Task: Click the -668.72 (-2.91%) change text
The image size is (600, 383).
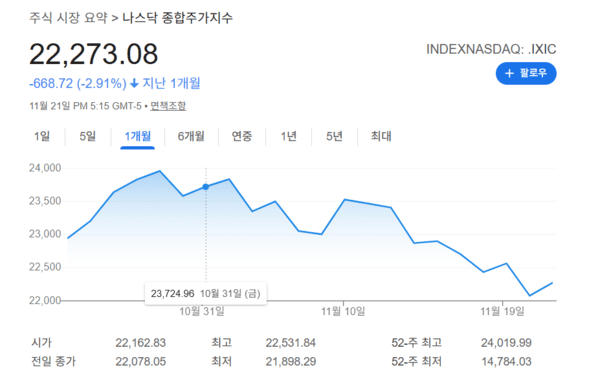Action: coord(78,83)
